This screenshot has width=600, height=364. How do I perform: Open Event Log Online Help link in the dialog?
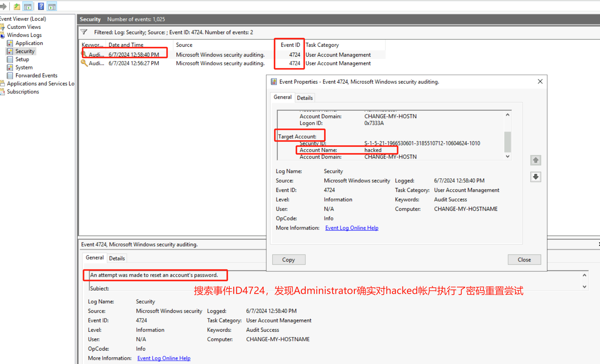[x=351, y=228]
